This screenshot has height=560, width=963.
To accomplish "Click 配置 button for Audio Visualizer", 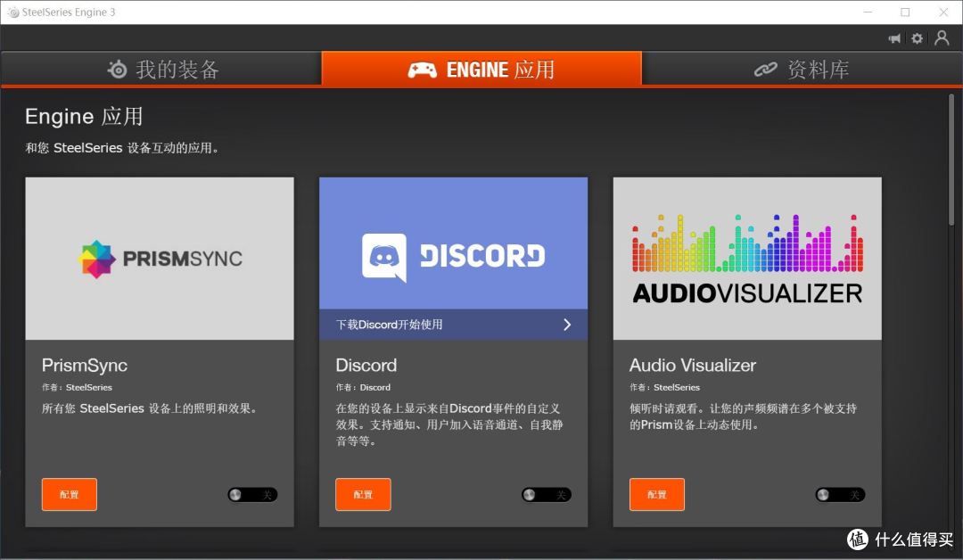I will click(656, 494).
